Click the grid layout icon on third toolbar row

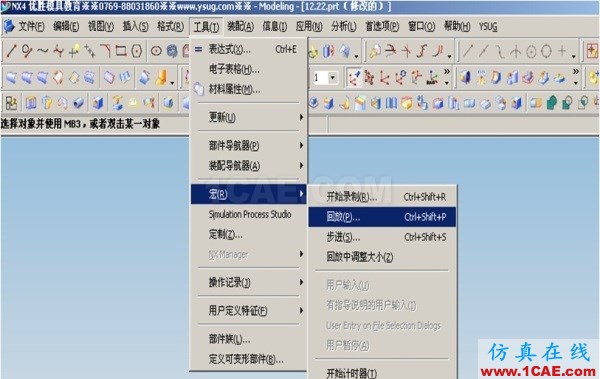pyautogui.click(x=11, y=103)
